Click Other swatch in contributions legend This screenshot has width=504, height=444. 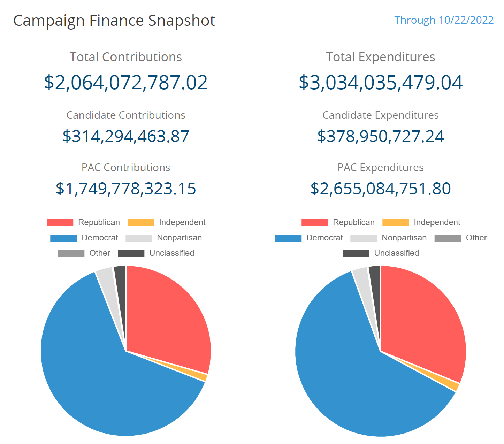(71, 253)
